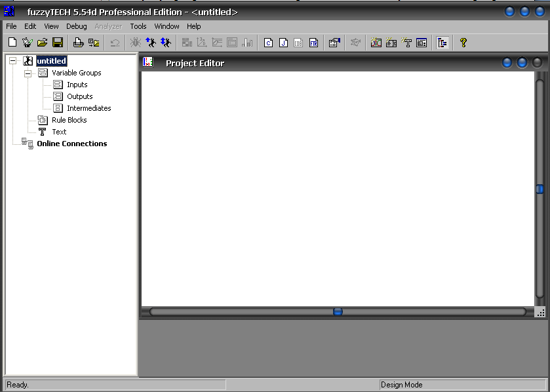
Task: Click the FTR file generator icon
Action: (x=313, y=43)
